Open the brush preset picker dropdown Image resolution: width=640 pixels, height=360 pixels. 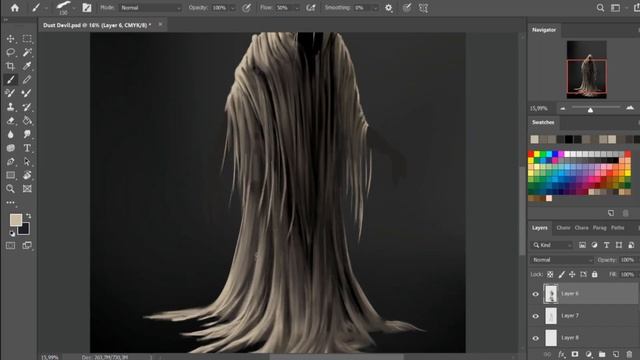click(x=73, y=8)
